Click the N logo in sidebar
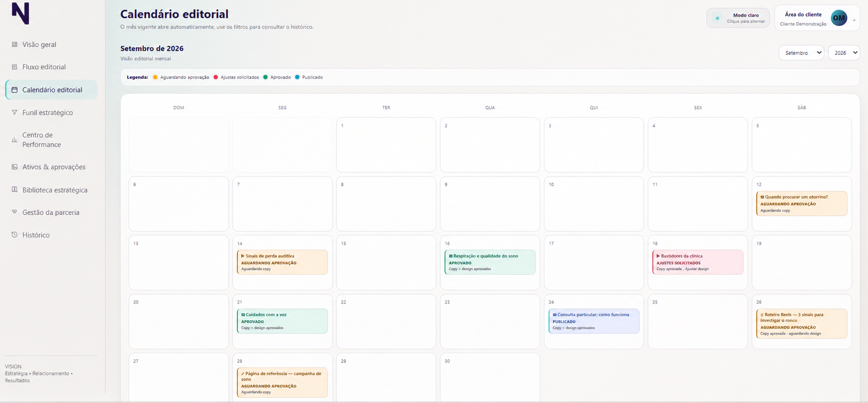 [x=21, y=13]
